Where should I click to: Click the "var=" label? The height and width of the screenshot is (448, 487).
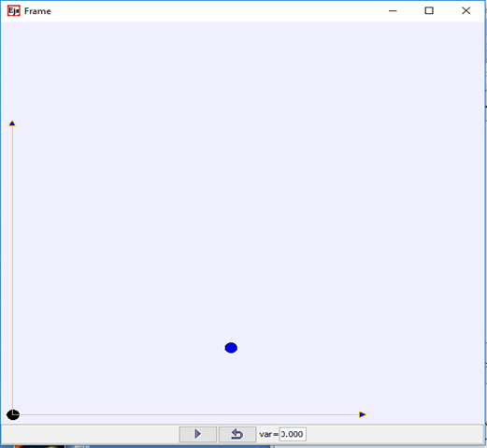268,434
